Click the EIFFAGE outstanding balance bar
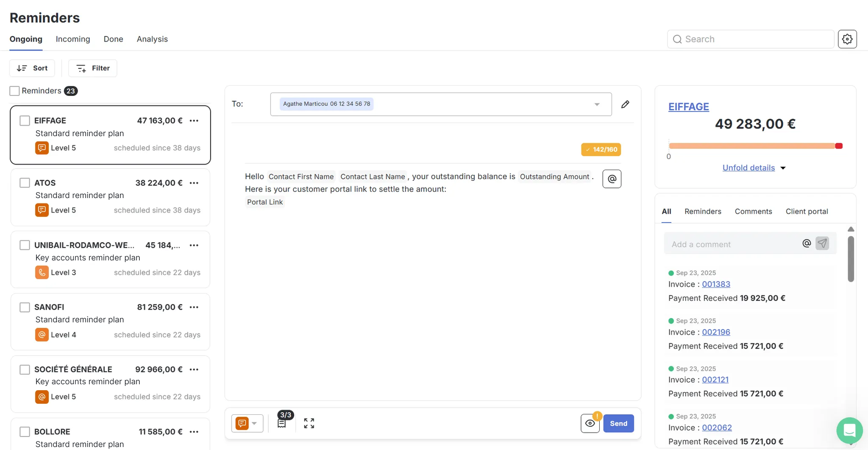Viewport: 868px width, 450px height. pyautogui.click(x=755, y=146)
